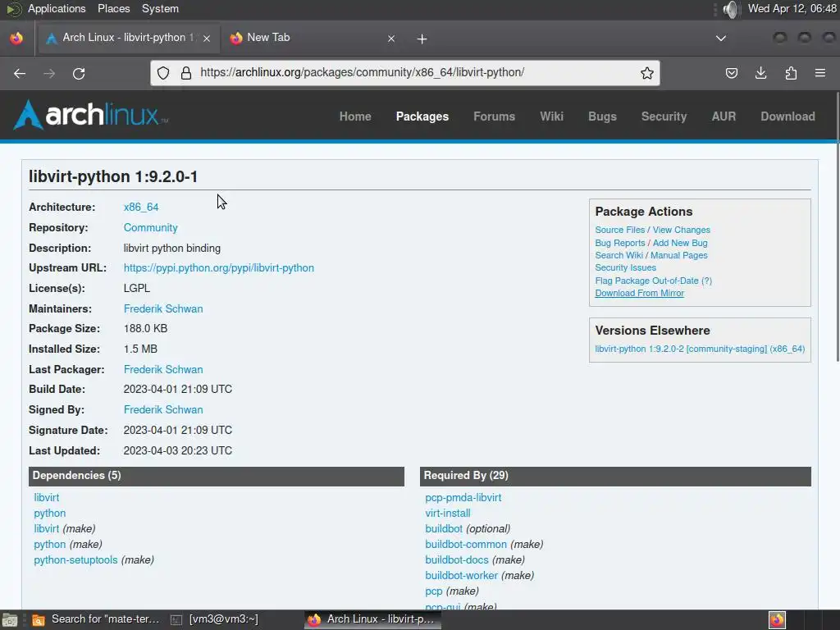840x630 pixels.
Task: Open the virt-install package link
Action: [447, 514]
